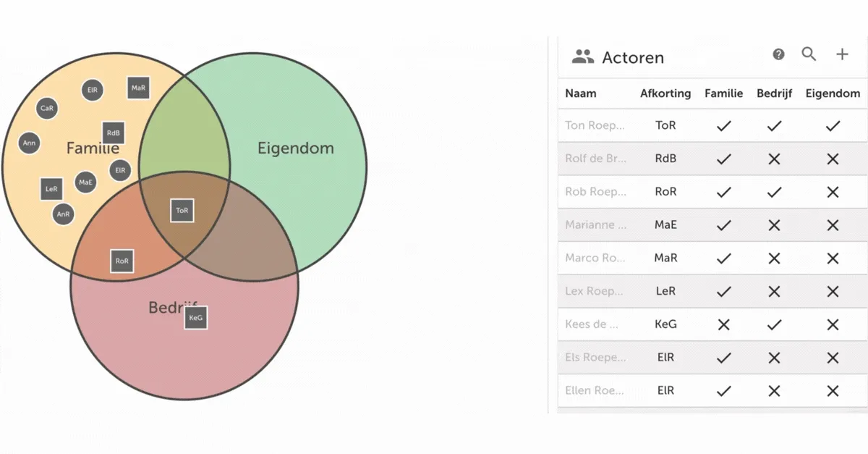Click the search magnifier in Actoren panel
Screen dimensions: 868x454
click(809, 54)
